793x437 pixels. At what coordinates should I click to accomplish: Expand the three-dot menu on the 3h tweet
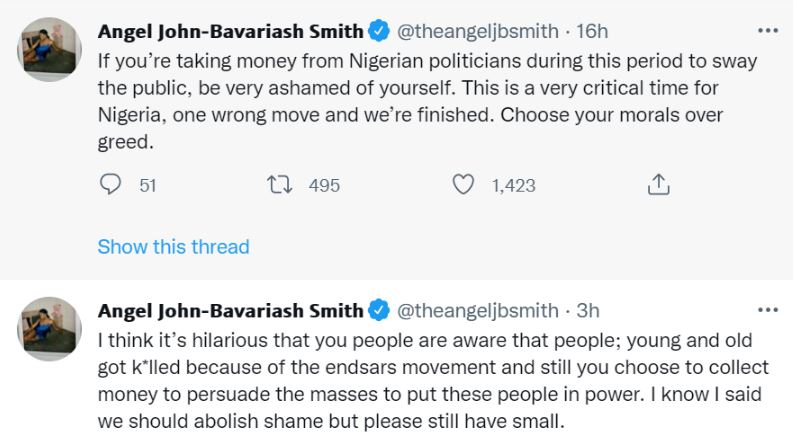[x=767, y=309]
